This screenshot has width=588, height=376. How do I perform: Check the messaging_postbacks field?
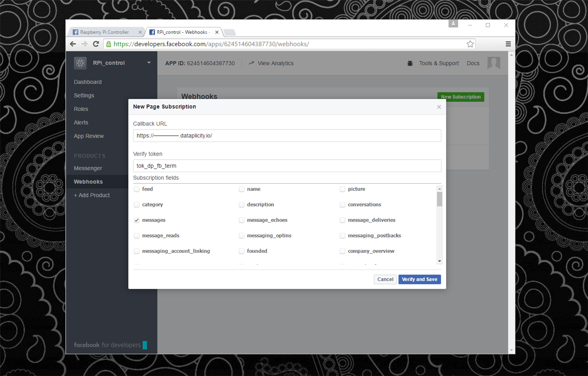pos(343,236)
